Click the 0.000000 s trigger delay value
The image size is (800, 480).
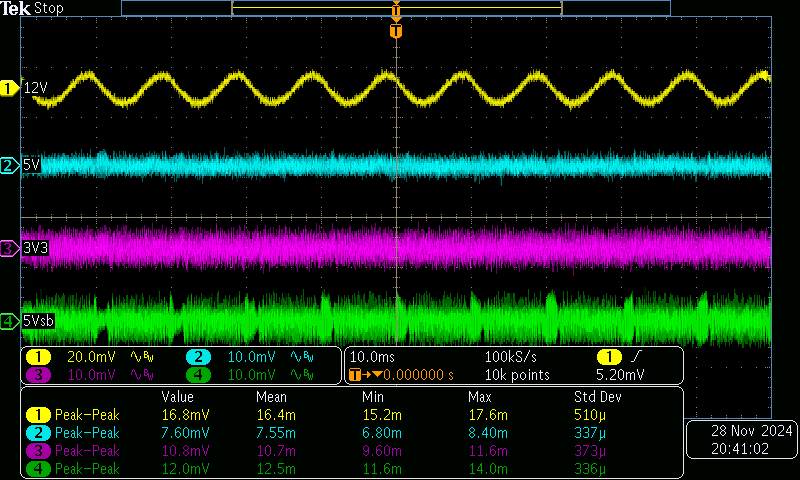coord(418,375)
